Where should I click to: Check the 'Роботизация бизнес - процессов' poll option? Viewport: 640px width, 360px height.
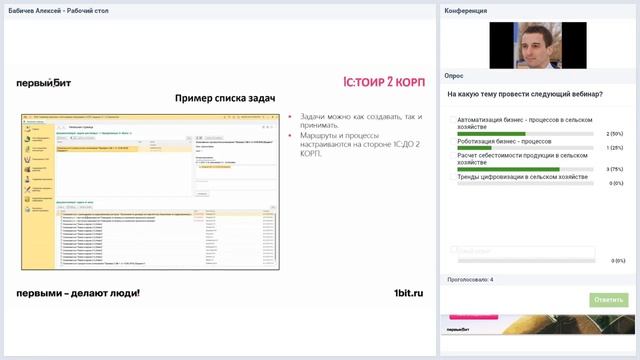(453, 142)
